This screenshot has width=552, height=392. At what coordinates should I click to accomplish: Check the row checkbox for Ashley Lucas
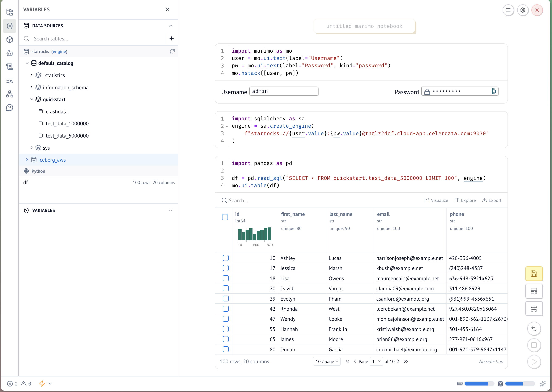[x=225, y=258]
